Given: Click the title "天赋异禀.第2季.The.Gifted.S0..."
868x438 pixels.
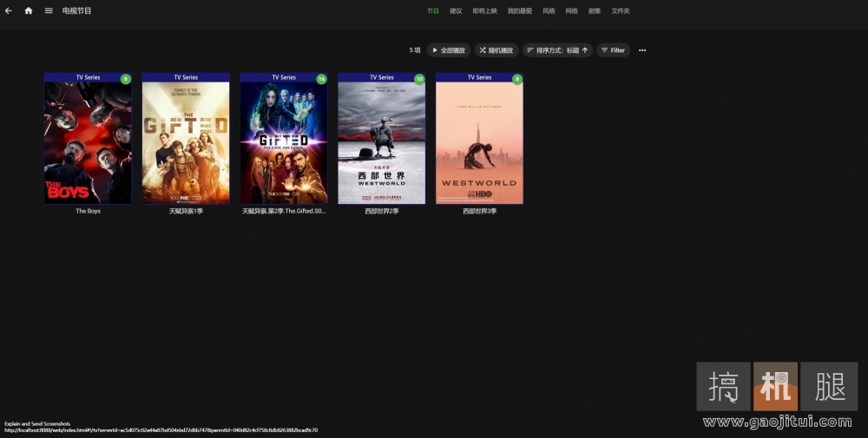Looking at the screenshot, I should 284,211.
